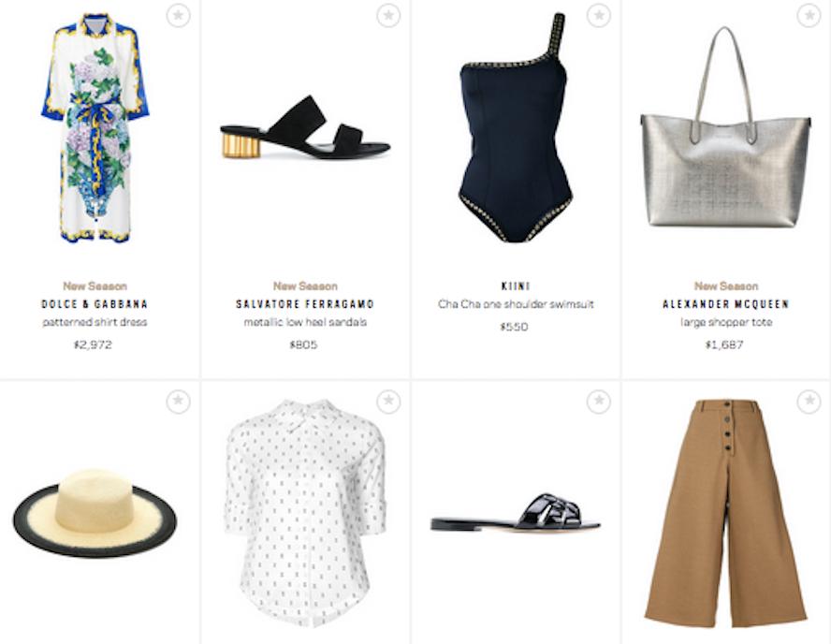This screenshot has height=644, width=831.
Task: Star the camel wide-leg culottes
Action: coord(809,402)
